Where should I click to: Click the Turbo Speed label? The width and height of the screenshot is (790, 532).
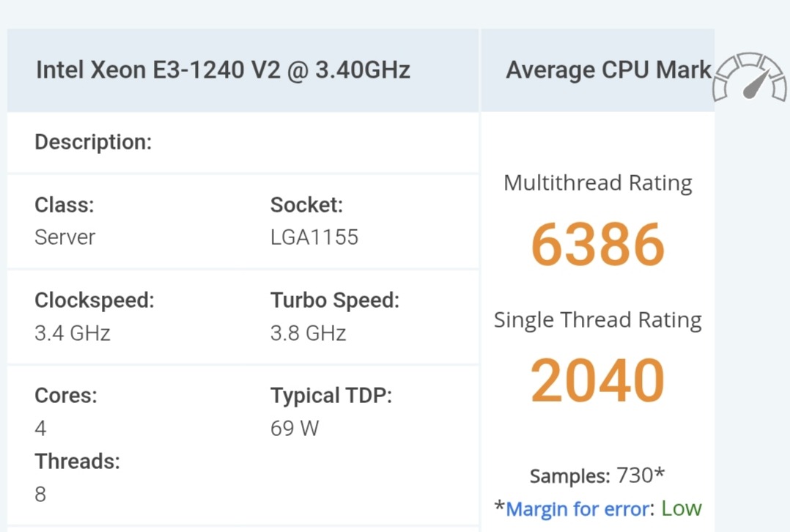(x=334, y=300)
